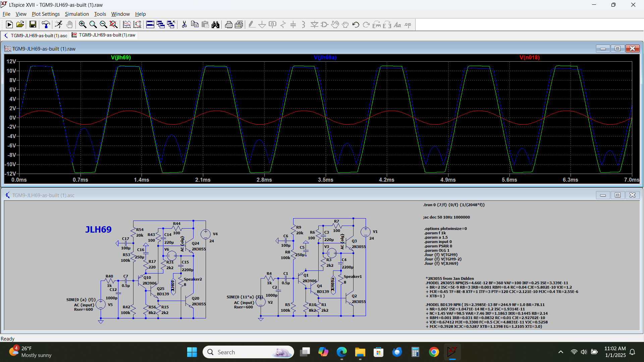Open Find with the binoculars icon
The width and height of the screenshot is (644, 362).
click(x=215, y=24)
